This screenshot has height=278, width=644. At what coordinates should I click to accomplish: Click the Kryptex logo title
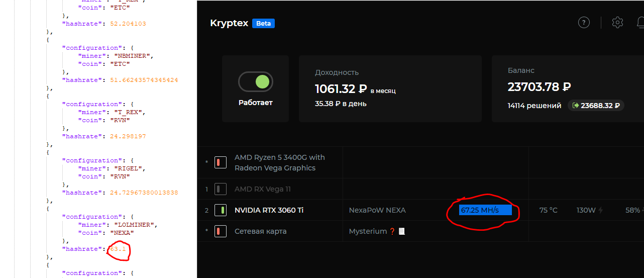coord(229,23)
